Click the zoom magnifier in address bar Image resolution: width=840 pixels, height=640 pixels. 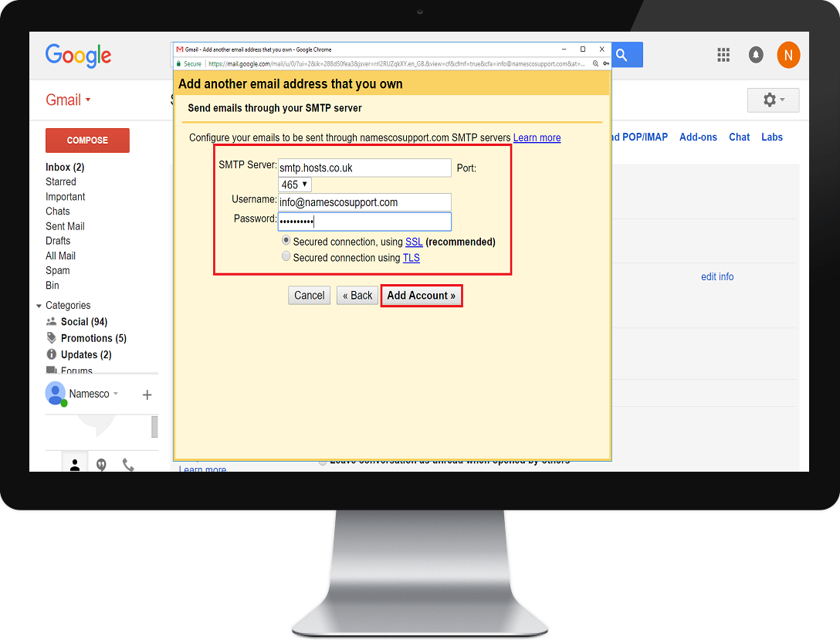pos(595,64)
